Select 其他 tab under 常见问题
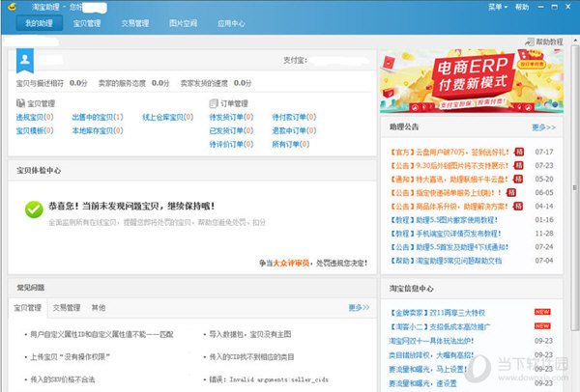Screen dimensions: 580x392 [x=99, y=308]
